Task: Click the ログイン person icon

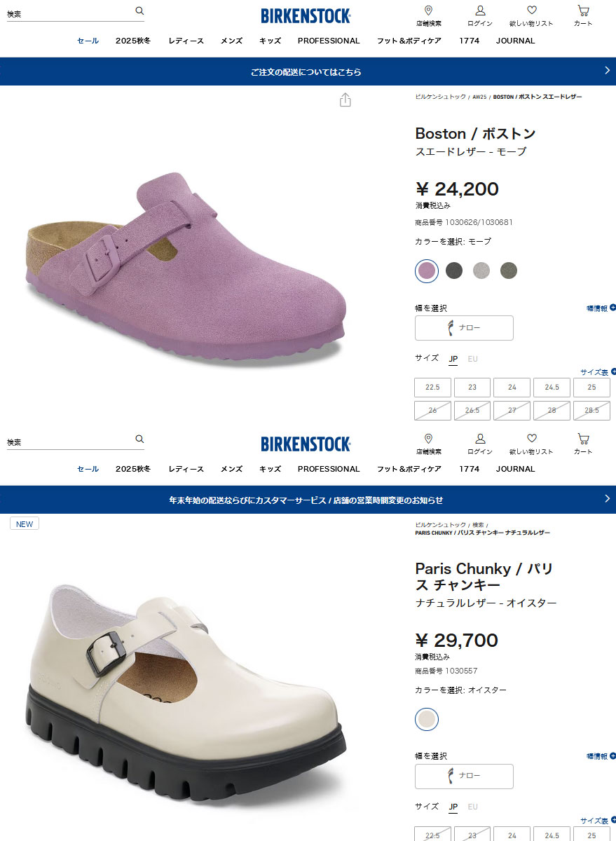Action: [479, 9]
